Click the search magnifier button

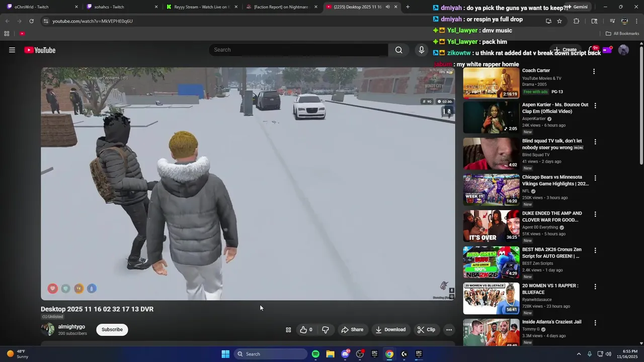(398, 50)
